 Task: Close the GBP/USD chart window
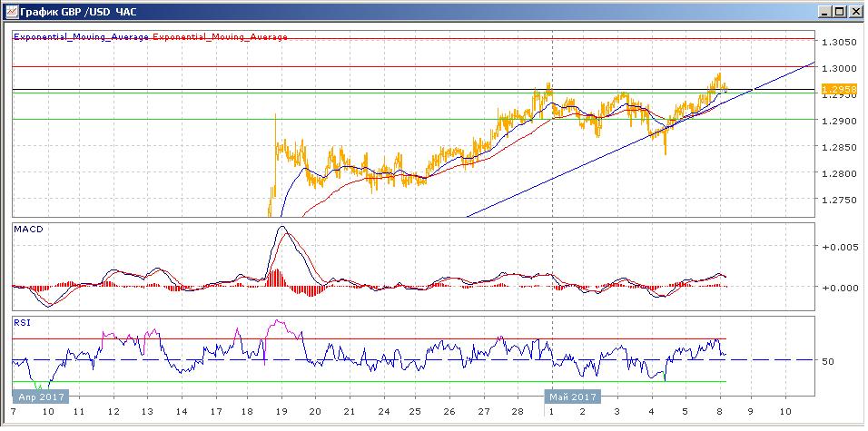(x=855, y=11)
